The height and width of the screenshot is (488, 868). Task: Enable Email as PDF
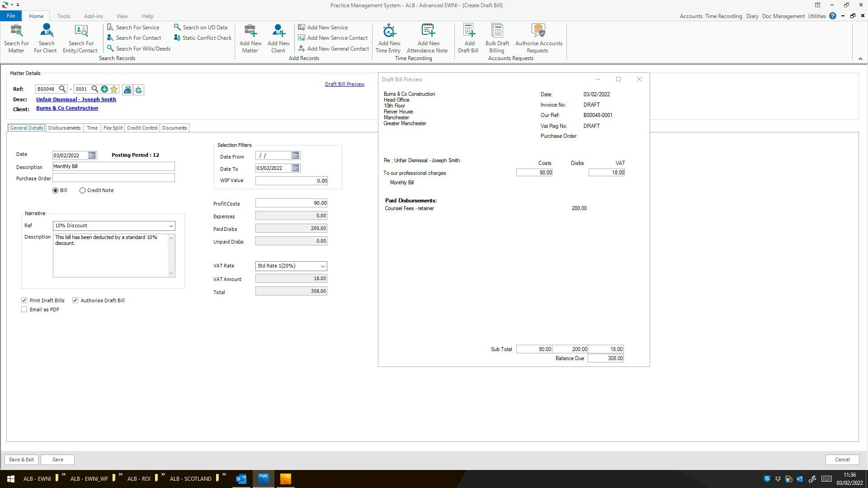point(24,309)
